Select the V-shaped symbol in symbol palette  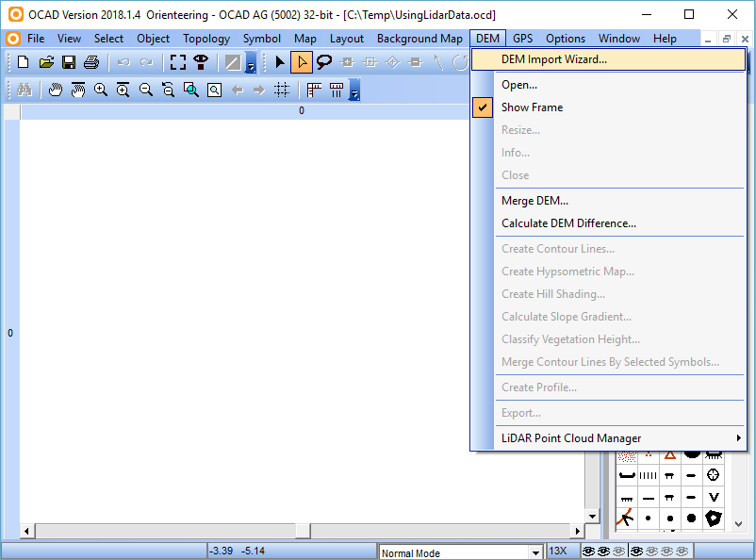(714, 497)
